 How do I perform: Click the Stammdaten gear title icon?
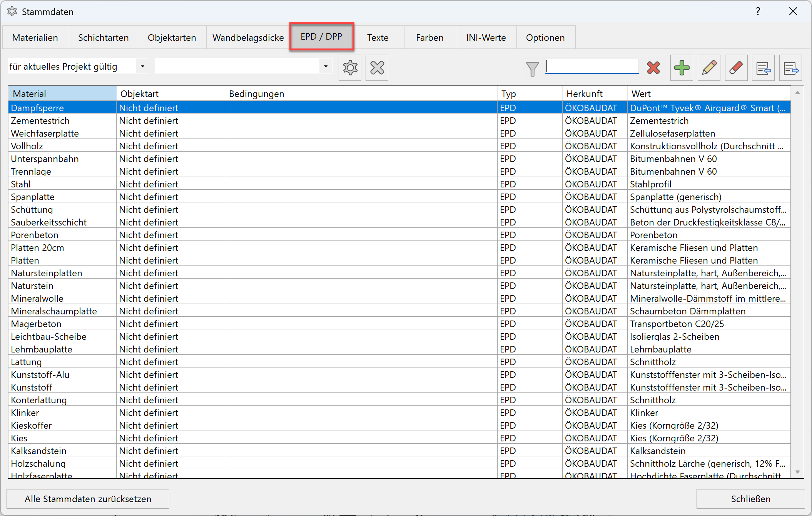point(12,12)
